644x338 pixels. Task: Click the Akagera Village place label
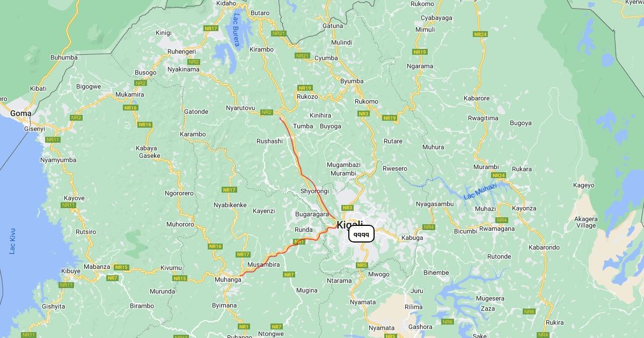point(586,222)
